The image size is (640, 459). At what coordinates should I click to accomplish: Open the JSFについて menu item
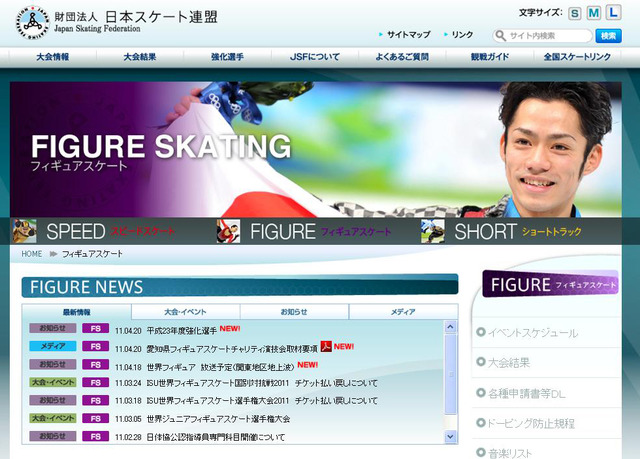(314, 57)
